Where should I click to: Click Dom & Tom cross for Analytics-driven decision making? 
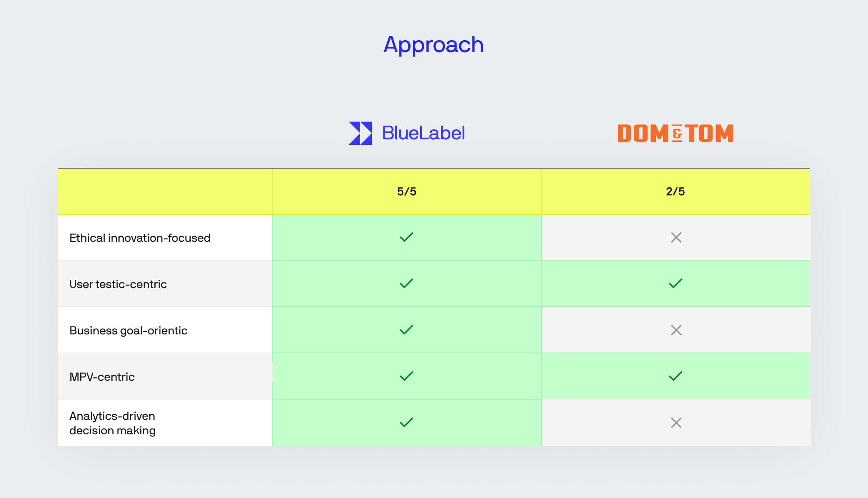[x=676, y=423]
